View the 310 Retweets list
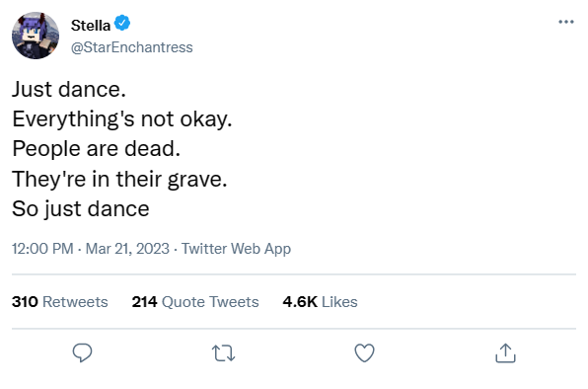The width and height of the screenshot is (588, 389). [x=59, y=301]
